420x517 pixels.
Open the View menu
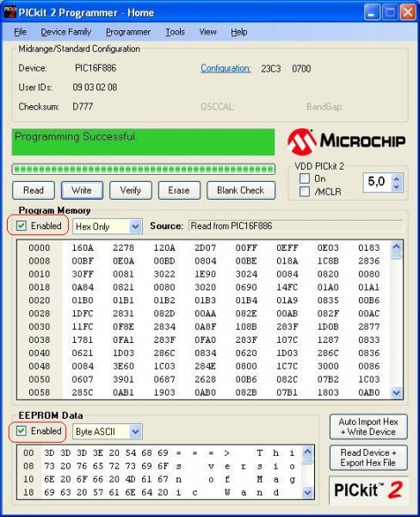point(208,32)
